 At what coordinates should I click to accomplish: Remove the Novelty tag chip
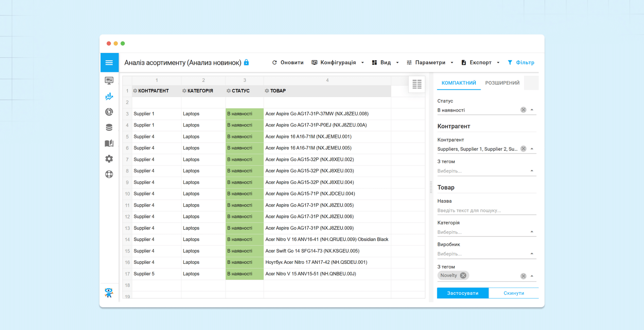click(463, 275)
